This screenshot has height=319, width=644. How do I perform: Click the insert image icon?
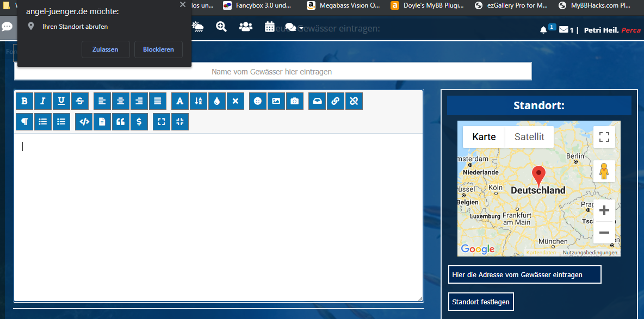pyautogui.click(x=276, y=101)
